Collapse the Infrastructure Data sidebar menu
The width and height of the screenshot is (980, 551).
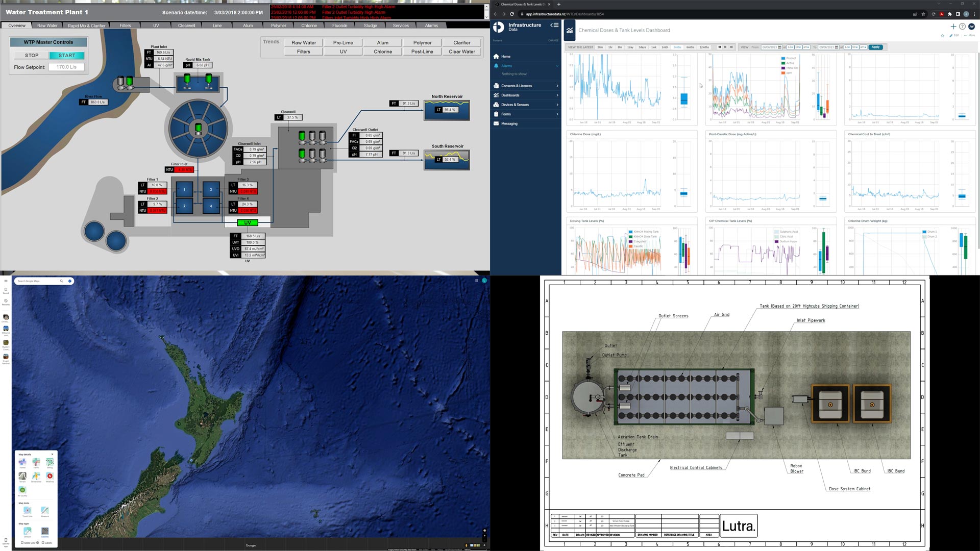click(x=554, y=25)
